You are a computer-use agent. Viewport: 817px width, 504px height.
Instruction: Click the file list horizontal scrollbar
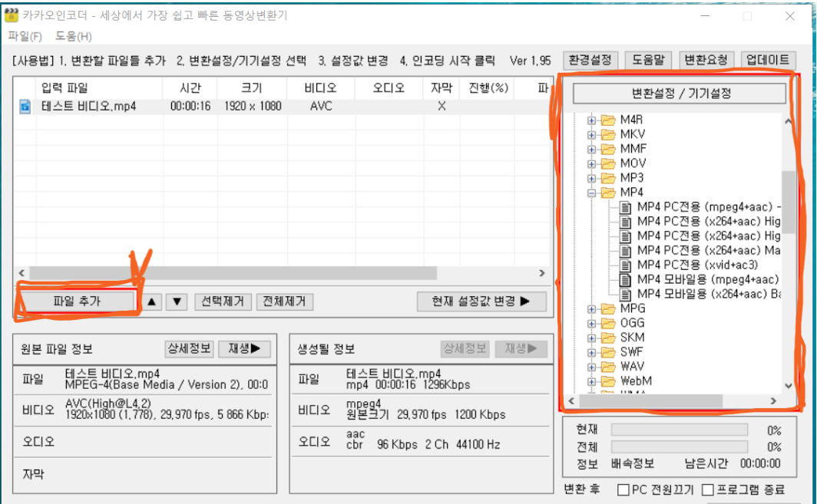pyautogui.click(x=233, y=273)
